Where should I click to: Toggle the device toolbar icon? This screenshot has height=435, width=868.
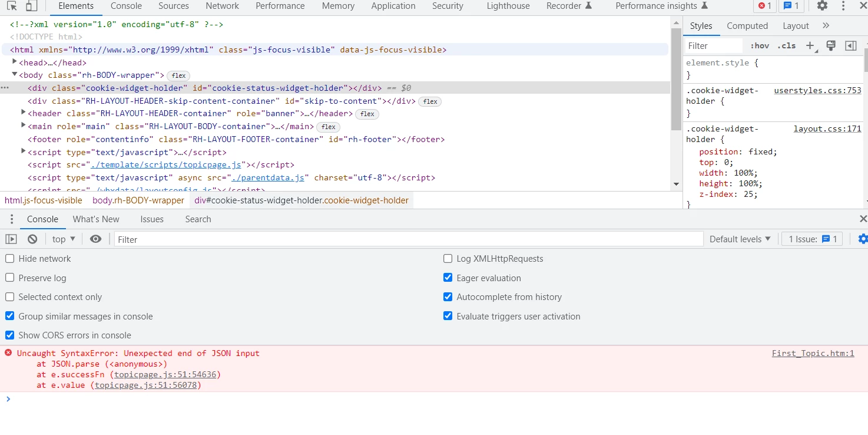(31, 6)
